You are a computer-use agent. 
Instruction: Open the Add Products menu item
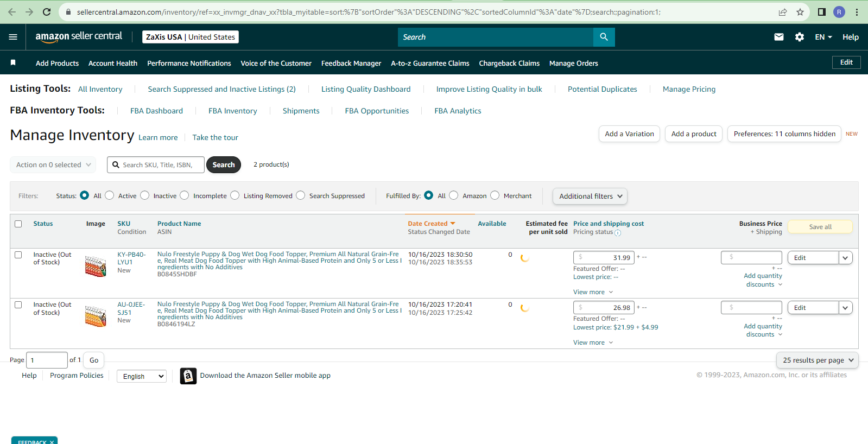[58, 64]
